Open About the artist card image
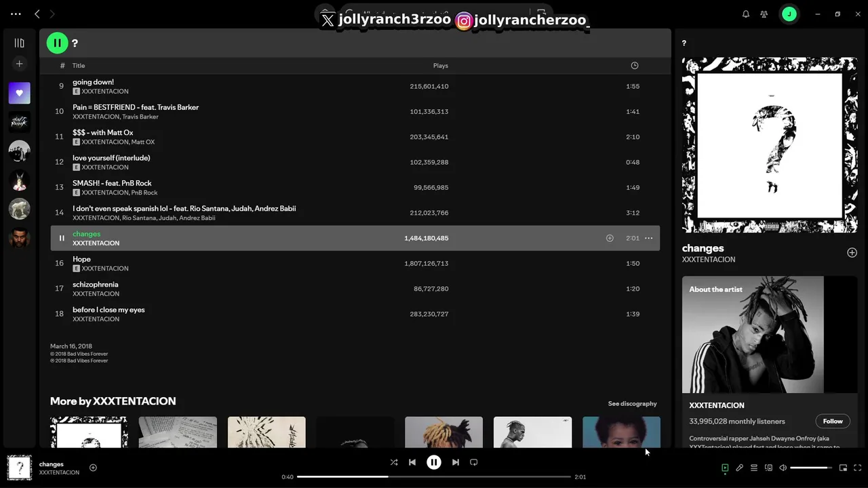 770,334
